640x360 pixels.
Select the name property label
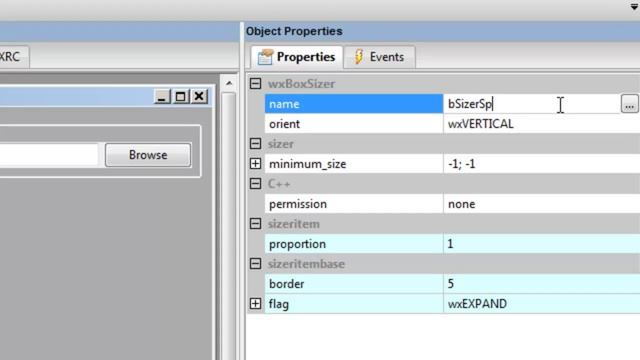[353, 104]
